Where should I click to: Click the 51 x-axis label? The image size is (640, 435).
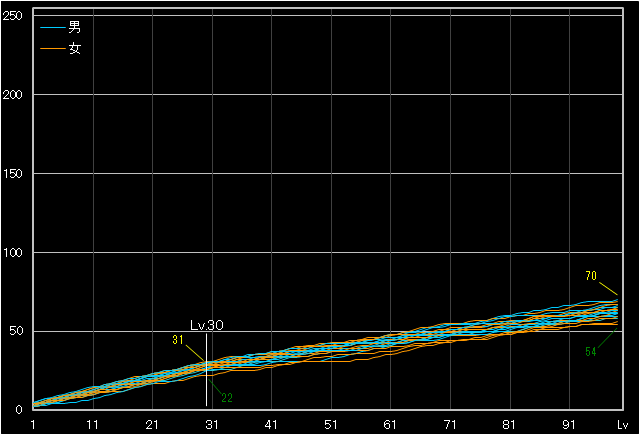[x=331, y=425]
